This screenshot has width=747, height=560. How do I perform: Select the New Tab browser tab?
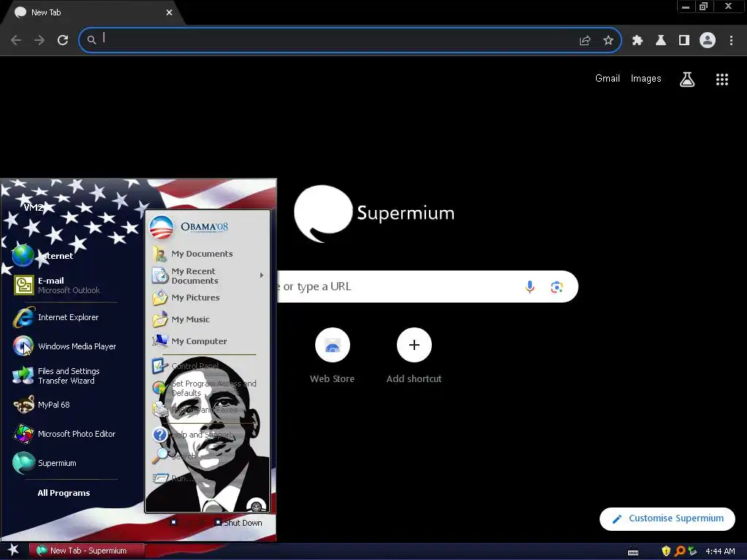(93, 13)
